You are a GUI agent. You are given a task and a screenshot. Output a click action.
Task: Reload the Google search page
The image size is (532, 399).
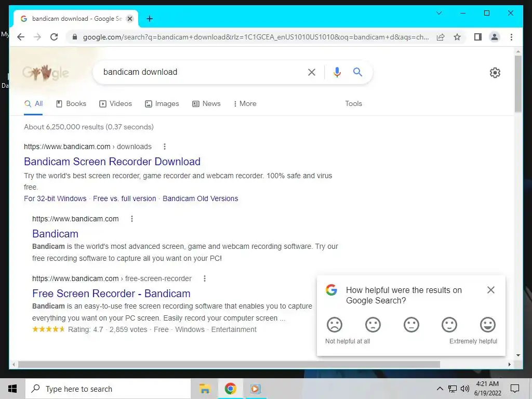click(x=54, y=37)
